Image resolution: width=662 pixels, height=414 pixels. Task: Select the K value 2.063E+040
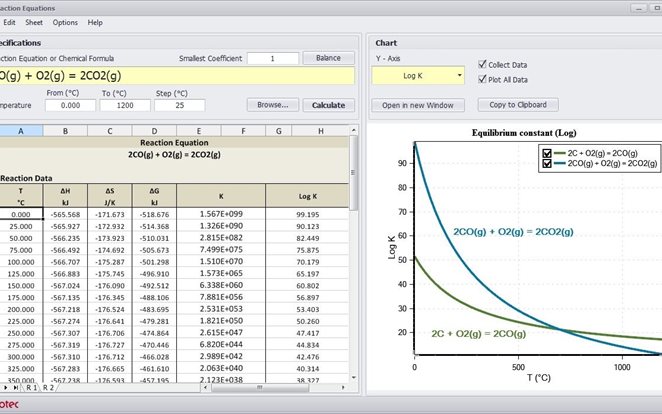click(221, 368)
